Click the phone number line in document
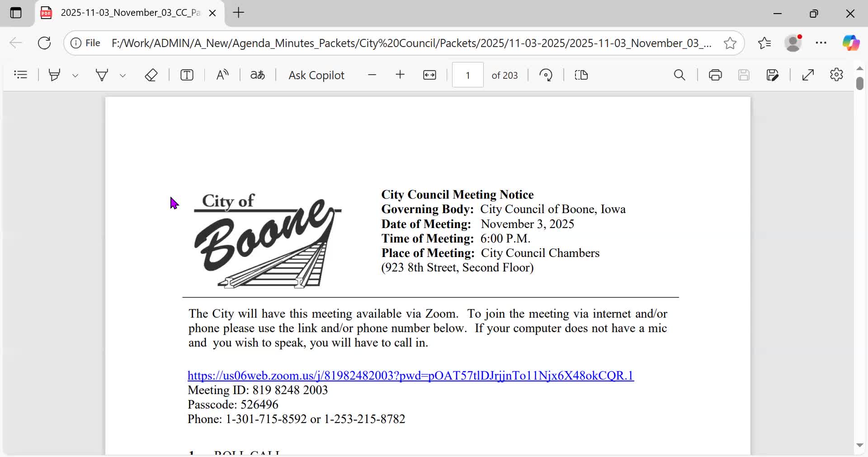 coord(296,419)
